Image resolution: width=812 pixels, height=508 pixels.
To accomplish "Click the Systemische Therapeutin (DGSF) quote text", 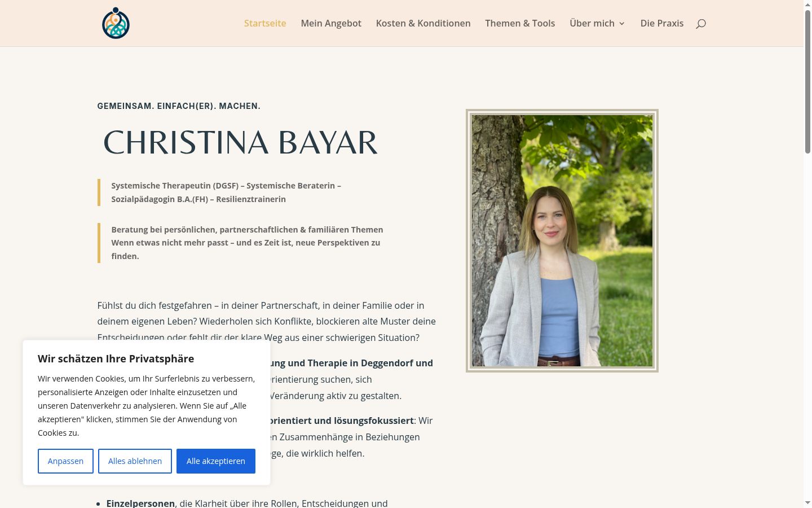I will tap(226, 192).
